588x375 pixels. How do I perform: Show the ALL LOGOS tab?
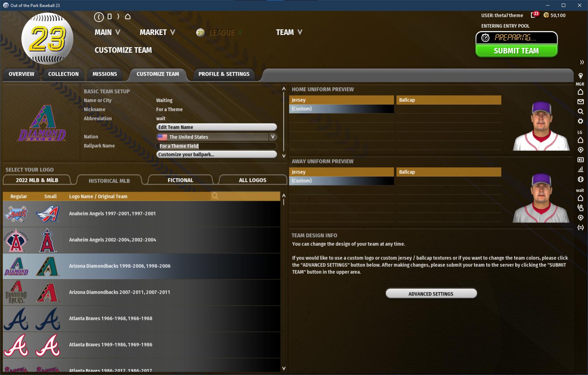point(253,180)
